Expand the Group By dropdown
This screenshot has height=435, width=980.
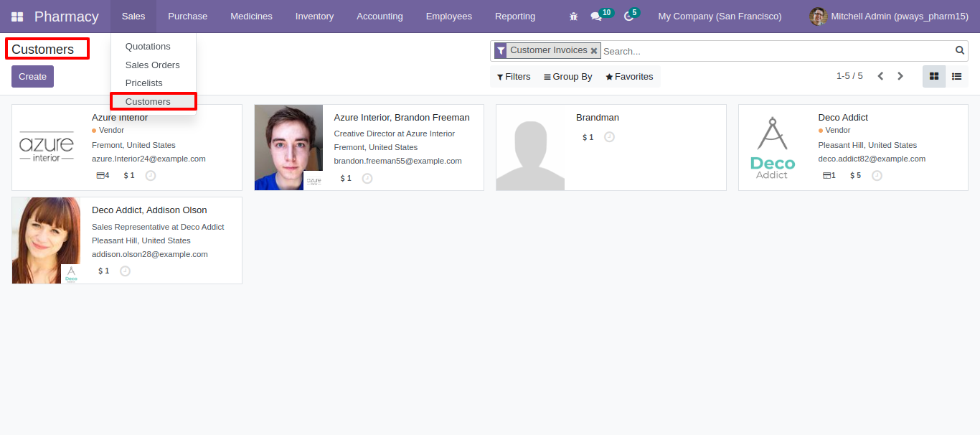[568, 77]
